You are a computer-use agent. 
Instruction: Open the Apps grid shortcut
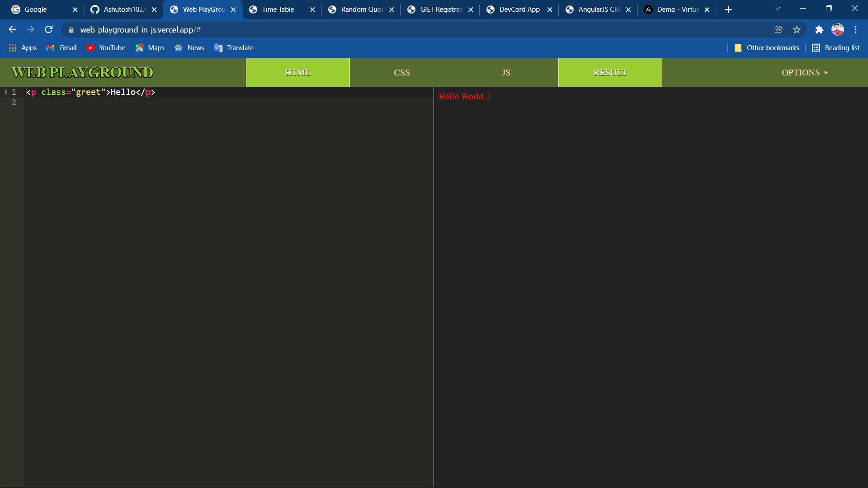pyautogui.click(x=23, y=48)
